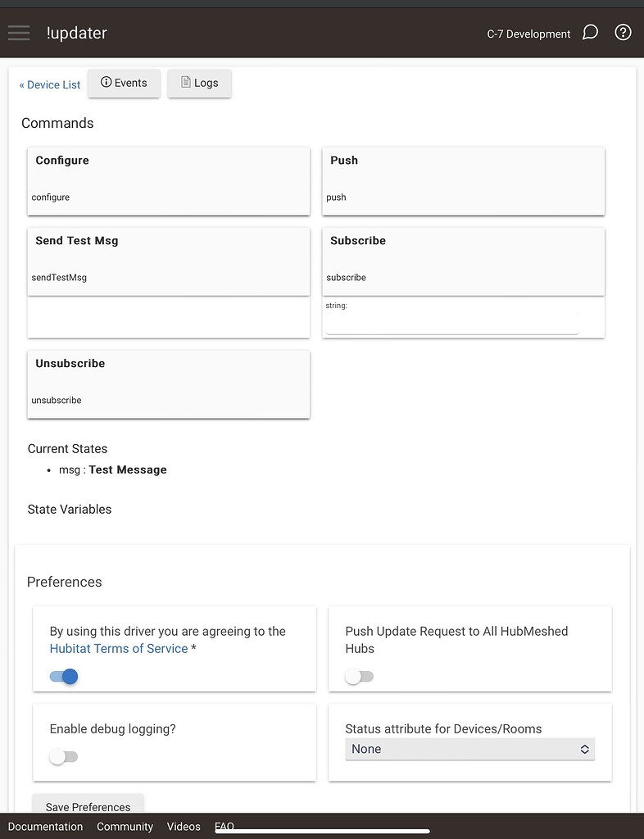Open the hamburger navigation menu

[18, 33]
